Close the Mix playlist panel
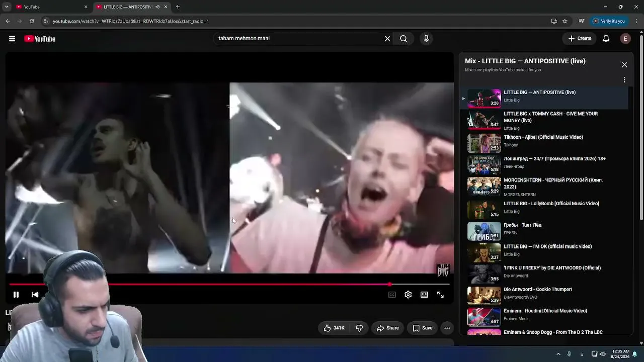The image size is (644, 362). [624, 65]
